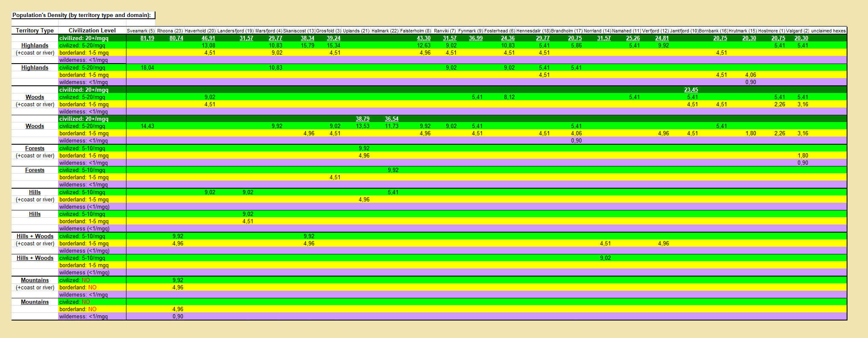Click the 36,54 value under Hallmark
Screen dimensions: 868x338
coord(392,119)
